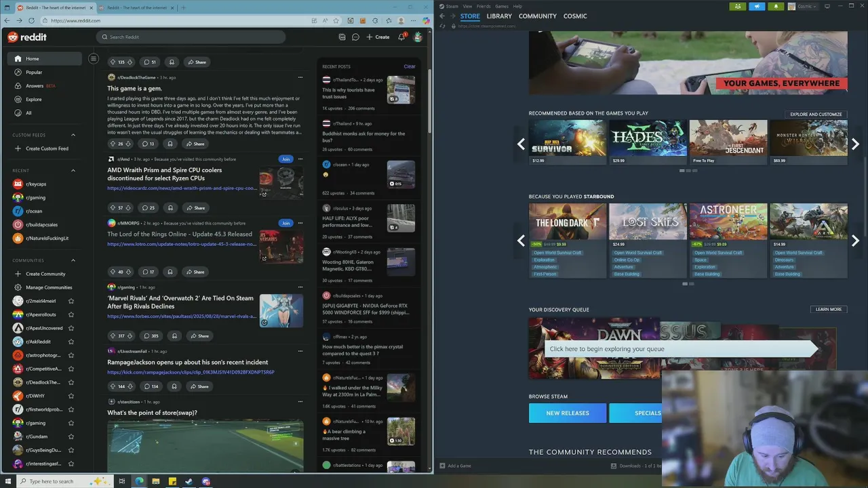Open New Releases on Steam
Screen dimensions: 868x488
point(568,413)
